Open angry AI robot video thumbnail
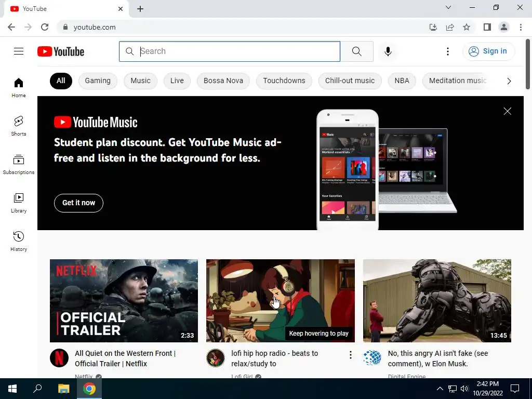532x399 pixels. [437, 301]
